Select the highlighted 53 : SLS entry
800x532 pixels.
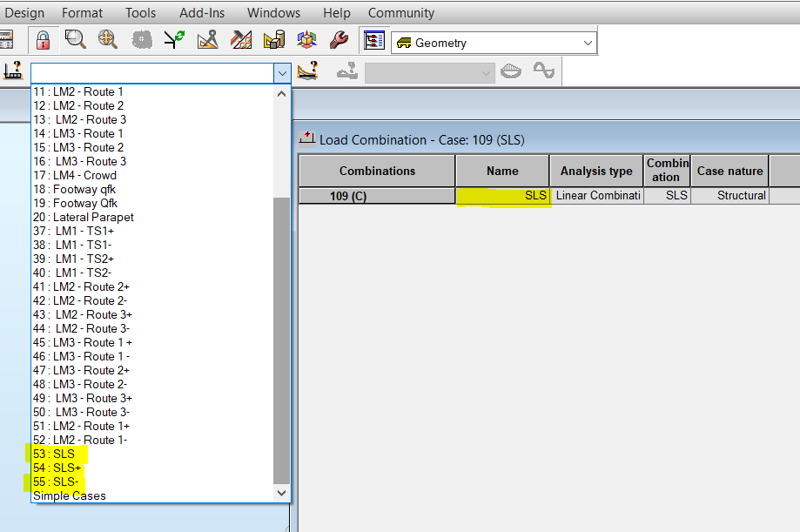57,454
